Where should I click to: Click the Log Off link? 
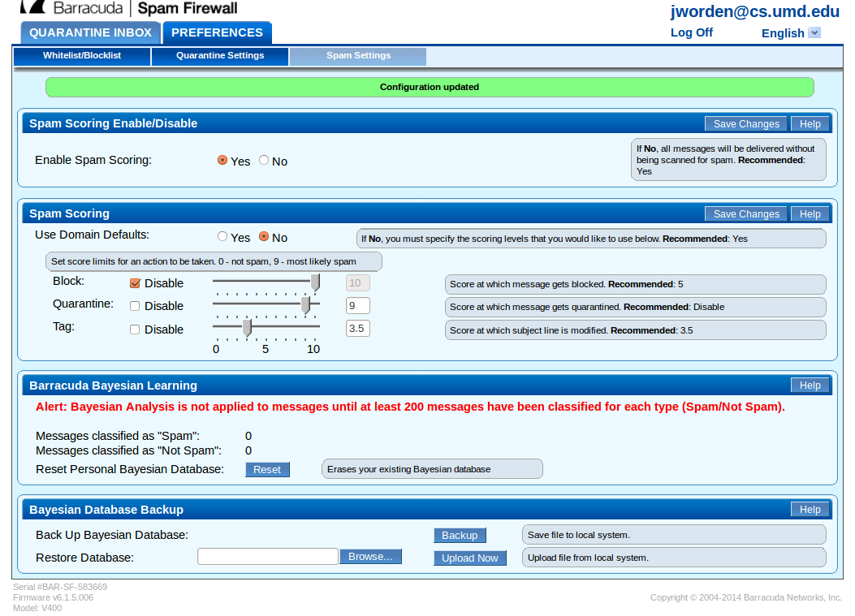coord(691,32)
